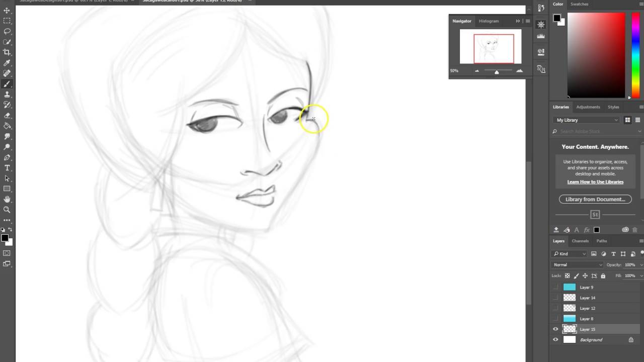
Task: Select the Quick Selection tool
Action: pyautogui.click(x=7, y=42)
